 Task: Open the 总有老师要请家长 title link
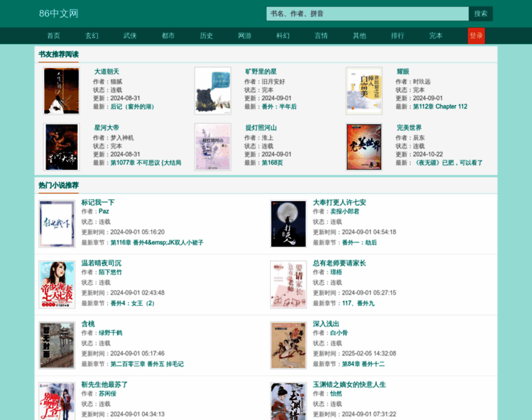(339, 263)
